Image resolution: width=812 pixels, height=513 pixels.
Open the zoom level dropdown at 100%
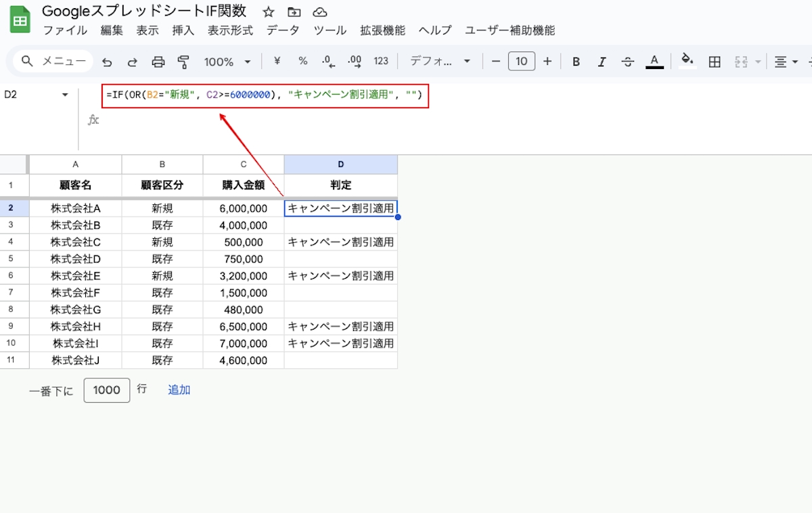(227, 62)
